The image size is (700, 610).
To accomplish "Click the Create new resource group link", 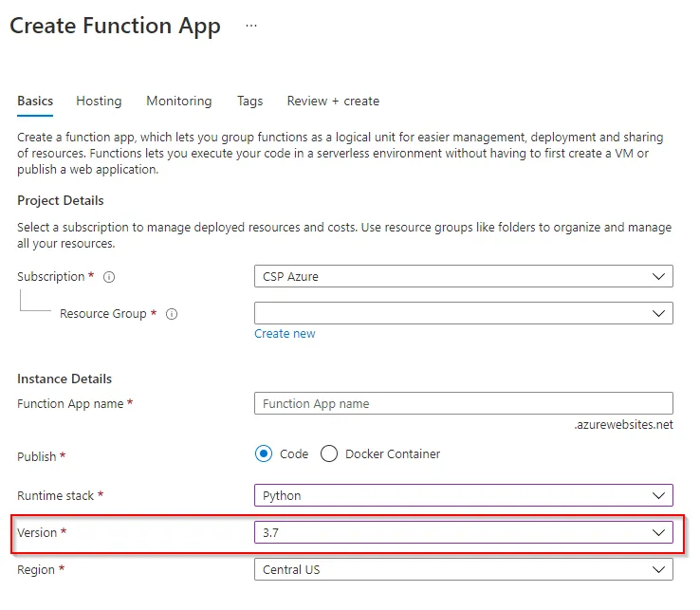I will coord(285,334).
